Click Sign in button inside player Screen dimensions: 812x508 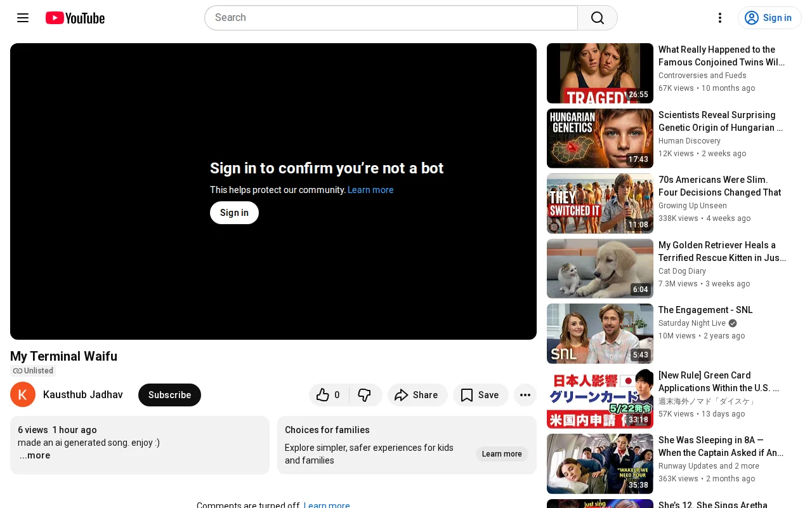coord(234,213)
